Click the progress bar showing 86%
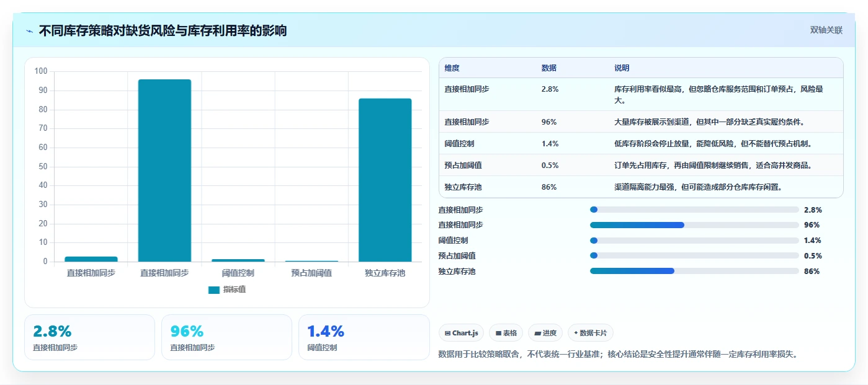This screenshot has width=868, height=385. click(694, 271)
